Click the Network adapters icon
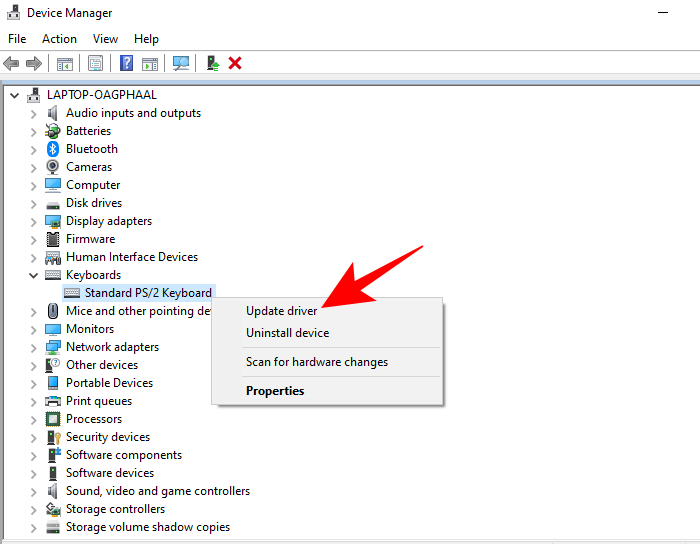Screen dimensions: 700x544 [53, 347]
